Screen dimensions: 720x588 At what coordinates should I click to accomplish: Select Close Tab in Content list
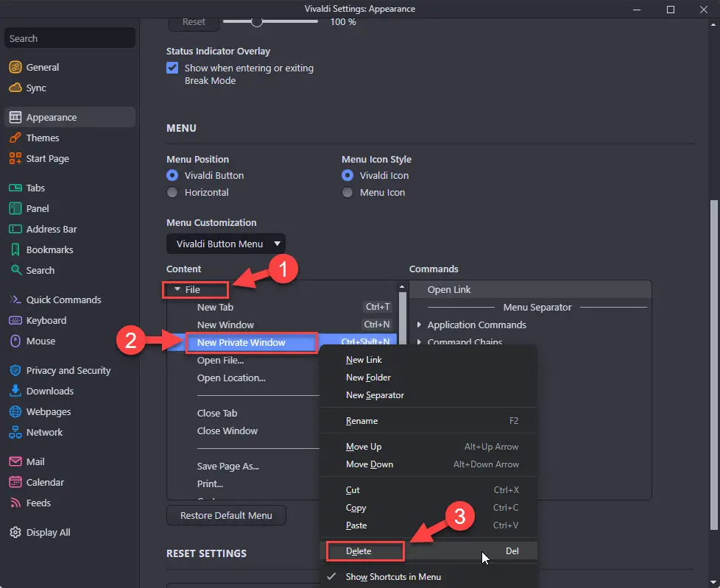(x=244, y=413)
